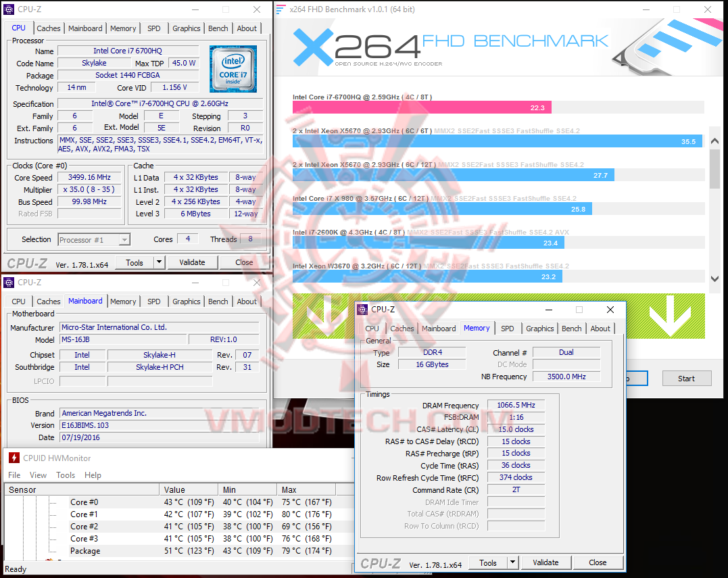Click the Max column header in HWMonitor
The width and height of the screenshot is (728, 578).
point(306,490)
